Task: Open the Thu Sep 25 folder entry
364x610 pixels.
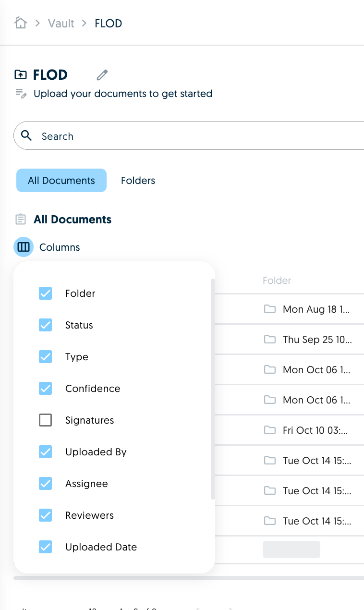Action: pyautogui.click(x=317, y=340)
